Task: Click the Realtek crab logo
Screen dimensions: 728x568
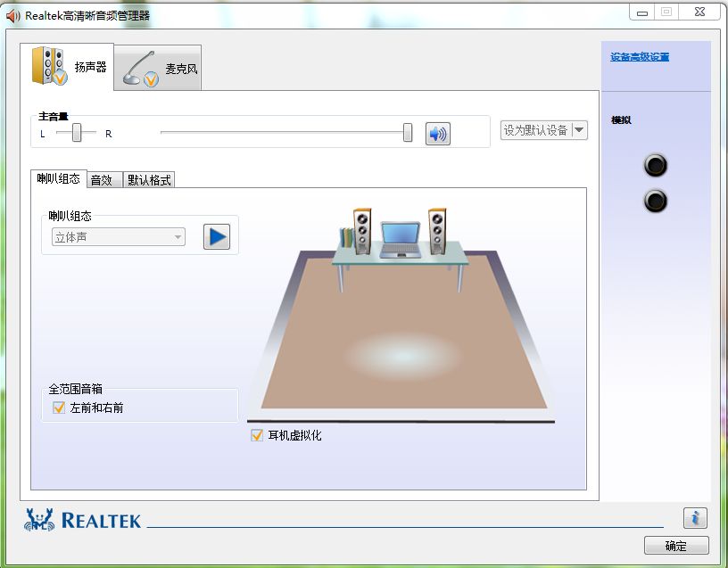Action: pyautogui.click(x=39, y=520)
